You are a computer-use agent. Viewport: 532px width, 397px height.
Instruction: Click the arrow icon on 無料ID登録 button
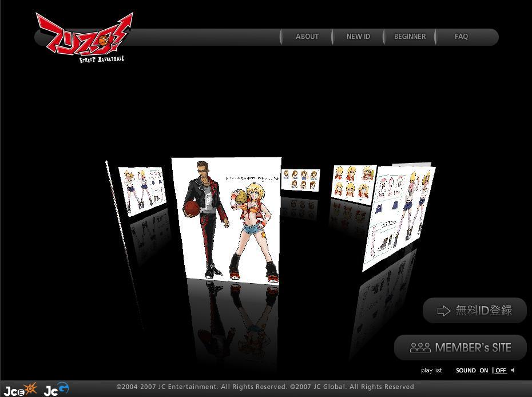coord(444,311)
